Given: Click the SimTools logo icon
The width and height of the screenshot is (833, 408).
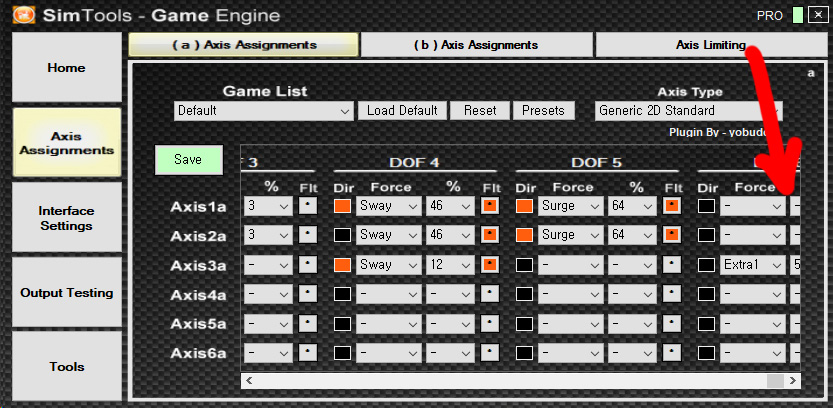Looking at the screenshot, I should point(23,14).
